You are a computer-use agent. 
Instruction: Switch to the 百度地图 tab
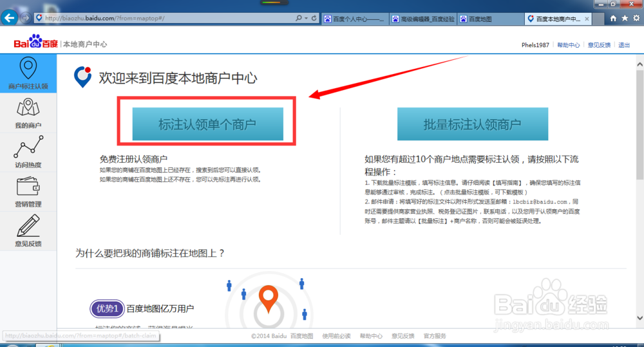(x=491, y=19)
